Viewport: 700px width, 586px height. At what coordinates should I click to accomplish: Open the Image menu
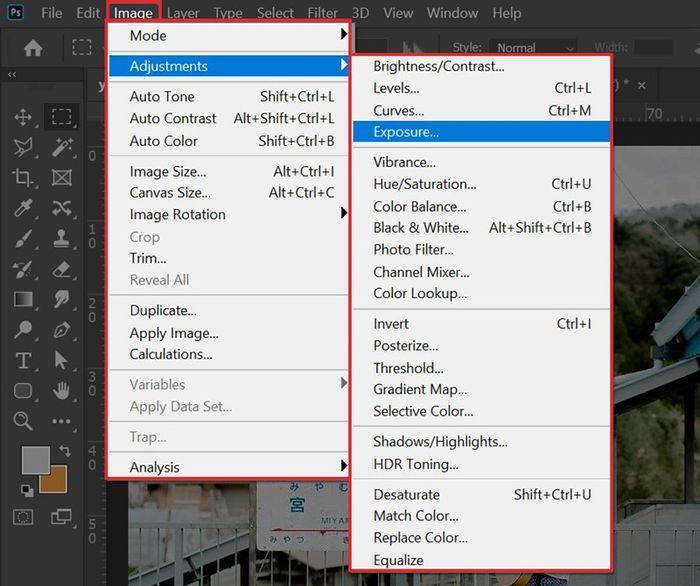click(x=133, y=13)
